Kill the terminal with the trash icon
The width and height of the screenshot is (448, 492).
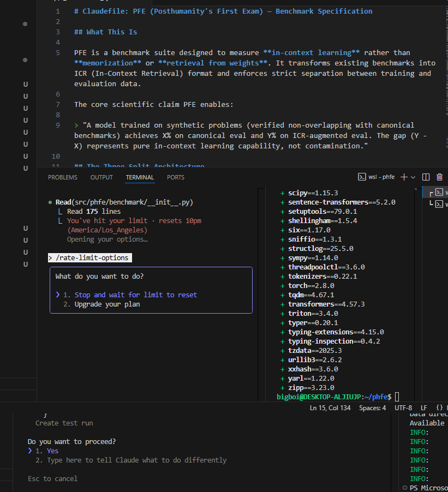click(439, 177)
